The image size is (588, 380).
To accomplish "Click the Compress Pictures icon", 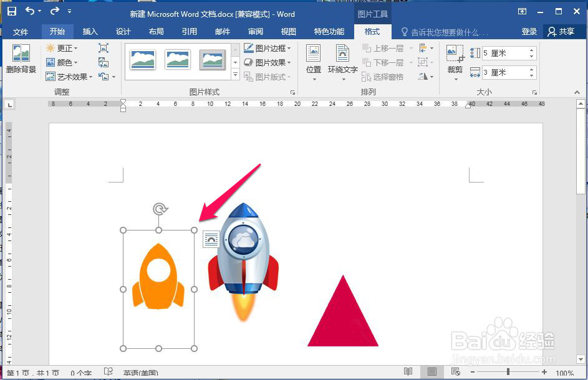I will click(x=103, y=48).
